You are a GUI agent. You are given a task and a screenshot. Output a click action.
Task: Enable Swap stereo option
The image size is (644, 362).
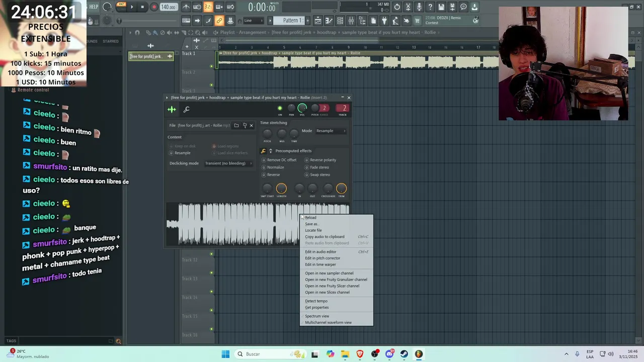click(317, 175)
